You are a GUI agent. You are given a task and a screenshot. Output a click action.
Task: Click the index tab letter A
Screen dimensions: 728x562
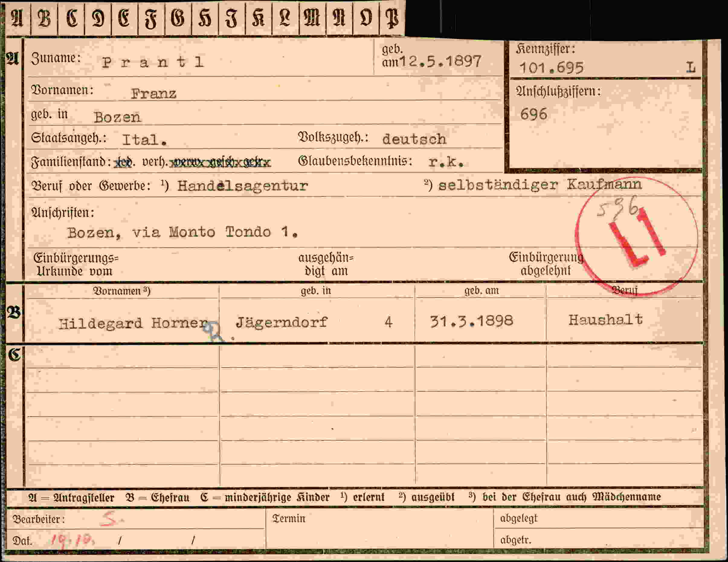[x=17, y=18]
